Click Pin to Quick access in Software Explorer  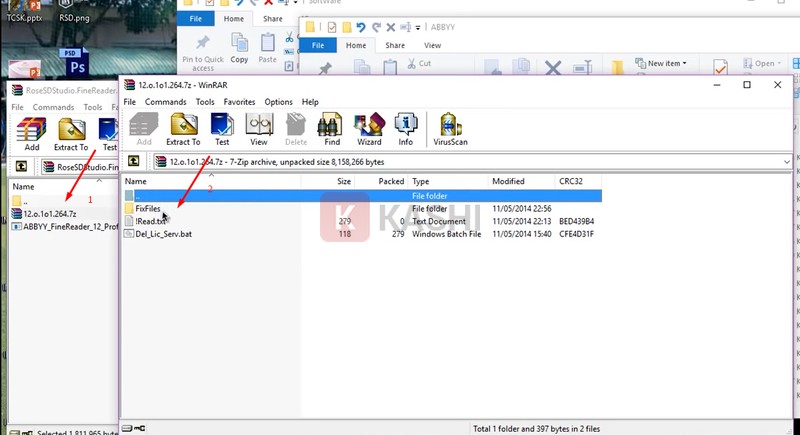203,53
